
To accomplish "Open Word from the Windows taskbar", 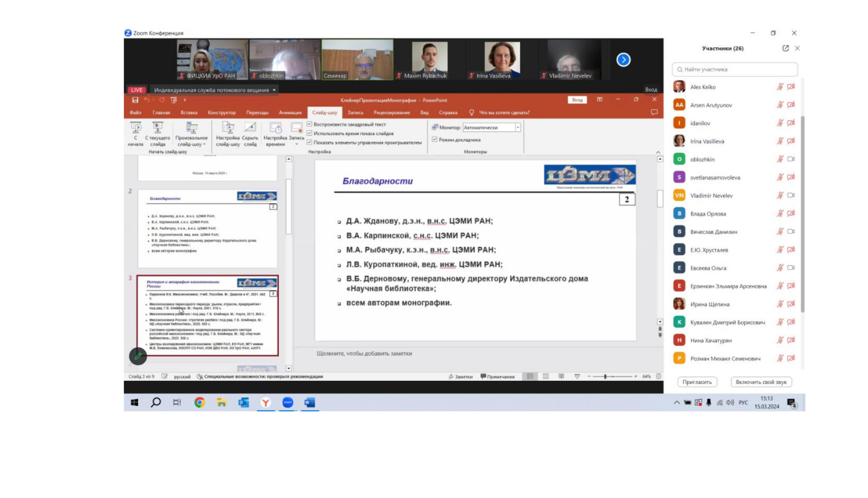I will click(x=309, y=402).
